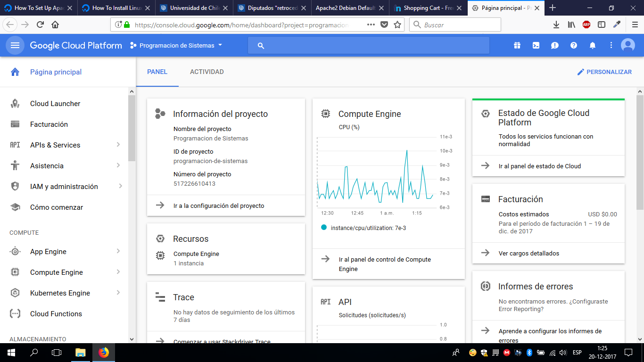The height and width of the screenshot is (362, 644).
Task: Click the sidebar vertical scrollbar
Action: pos(132,128)
